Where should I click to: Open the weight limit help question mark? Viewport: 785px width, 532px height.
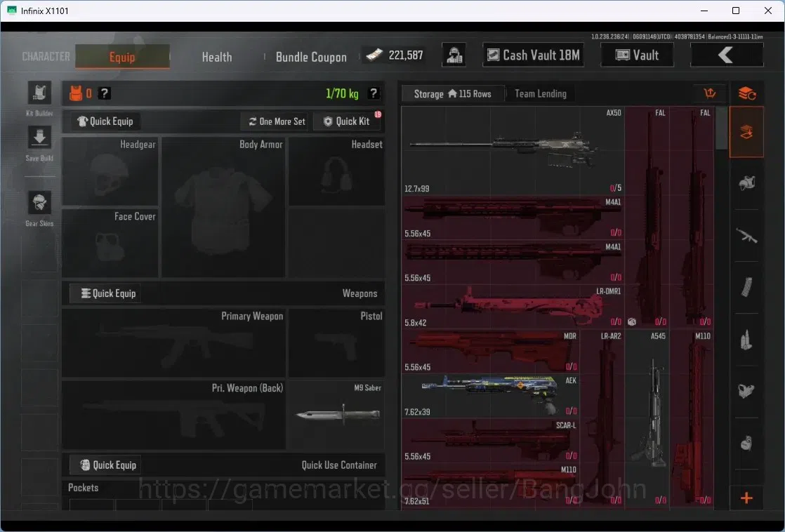point(374,93)
